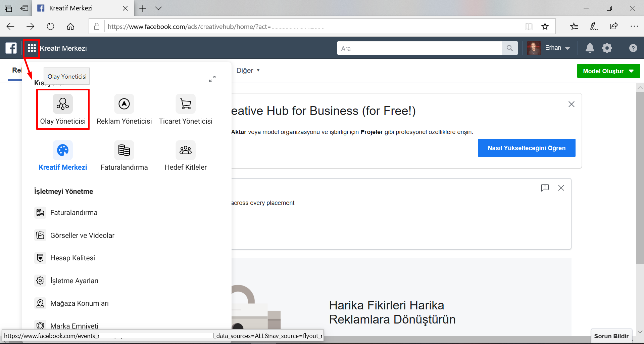Dismiss the Creative Hub for Business banner
Viewport: 644px width, 344px height.
pos(572,104)
